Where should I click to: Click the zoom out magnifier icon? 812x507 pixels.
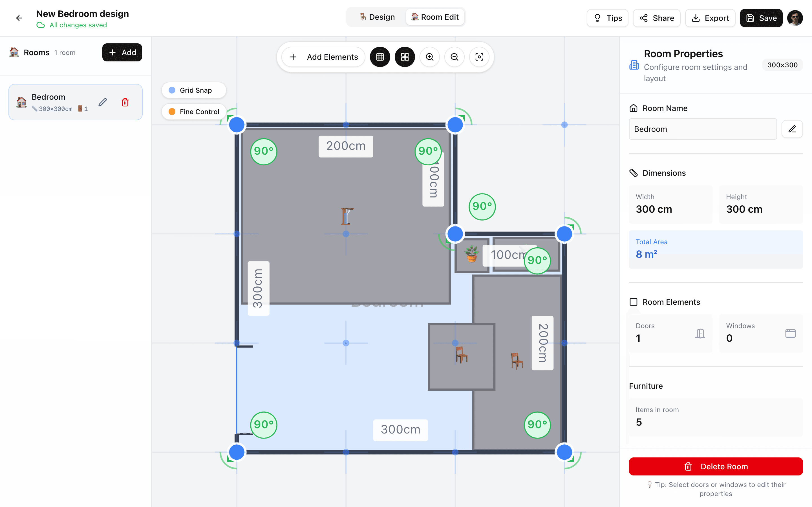[x=454, y=57]
